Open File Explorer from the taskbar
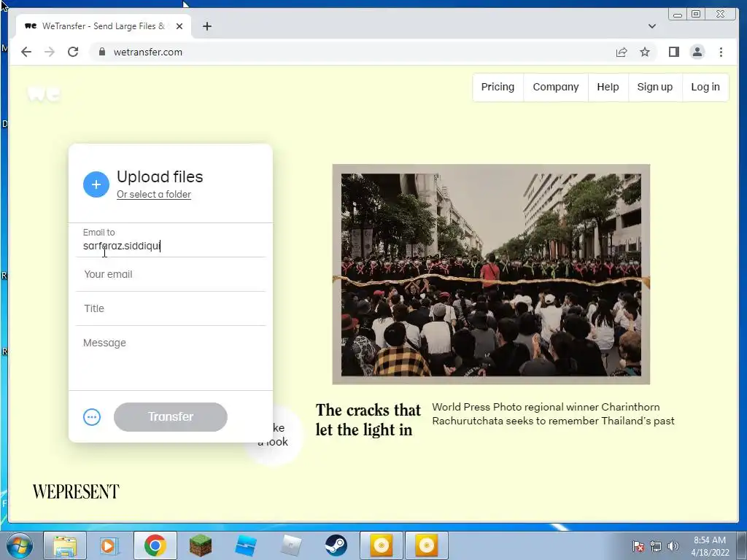747x560 pixels. 65,545
